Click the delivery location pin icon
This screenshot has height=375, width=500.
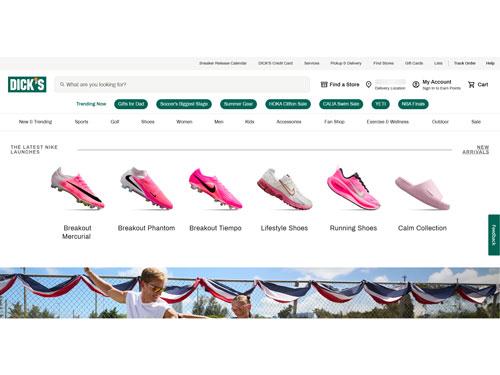point(368,84)
